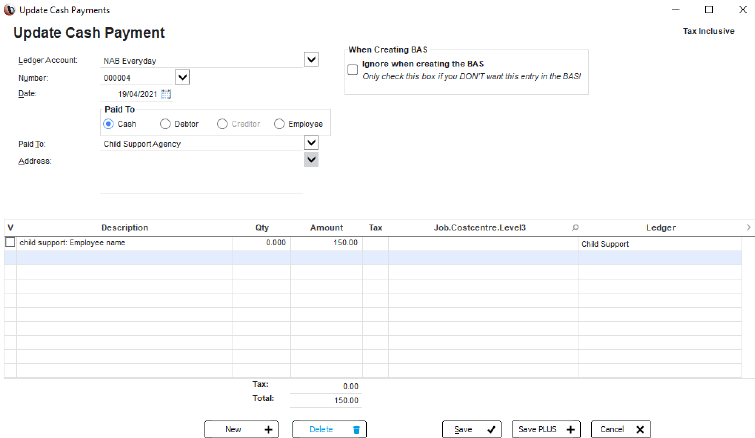Screen dimensions: 755x438
Task: Click the Paid To field Child Support Agency
Action: point(201,143)
